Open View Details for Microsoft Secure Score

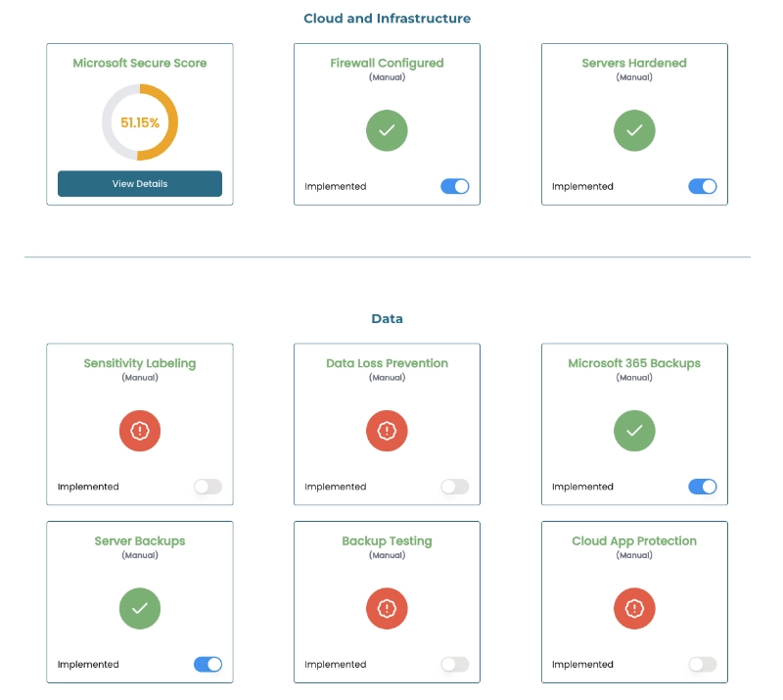click(140, 184)
